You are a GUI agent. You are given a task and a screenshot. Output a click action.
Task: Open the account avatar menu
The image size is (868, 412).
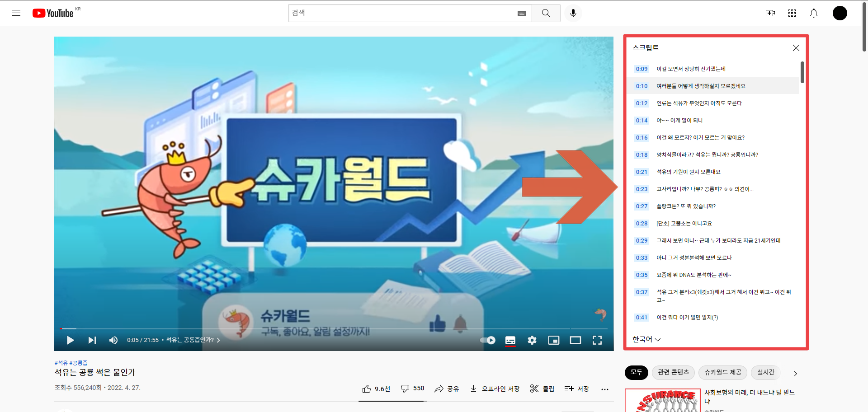(x=840, y=13)
